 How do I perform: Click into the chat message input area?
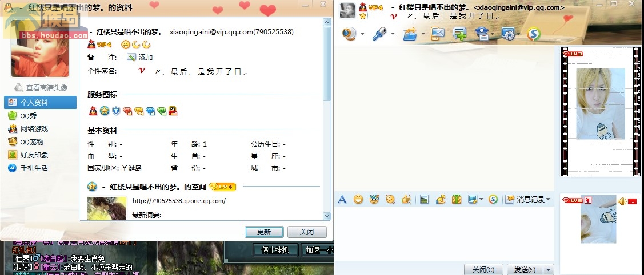pyautogui.click(x=445, y=233)
